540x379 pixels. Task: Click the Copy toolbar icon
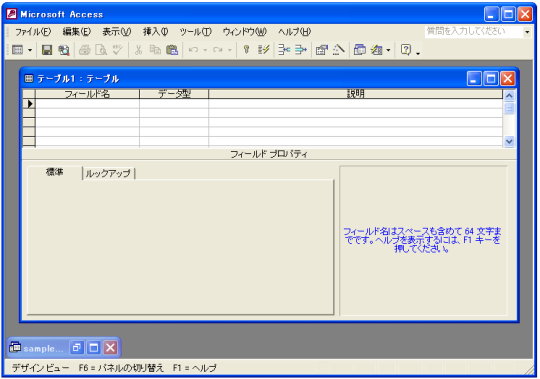point(155,50)
